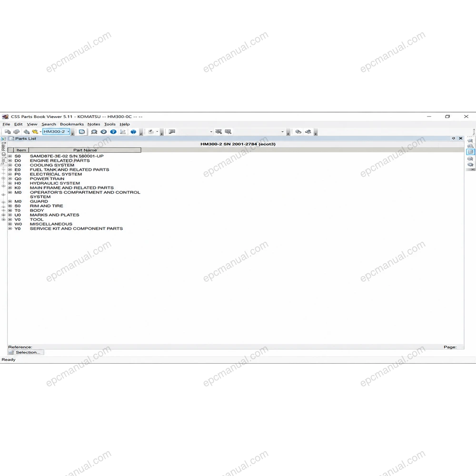The width and height of the screenshot is (476, 476).
Task: Expand the OPERATOR'S COMPARTMENT AND CONTROL SYSTEM node
Action: pos(10,192)
